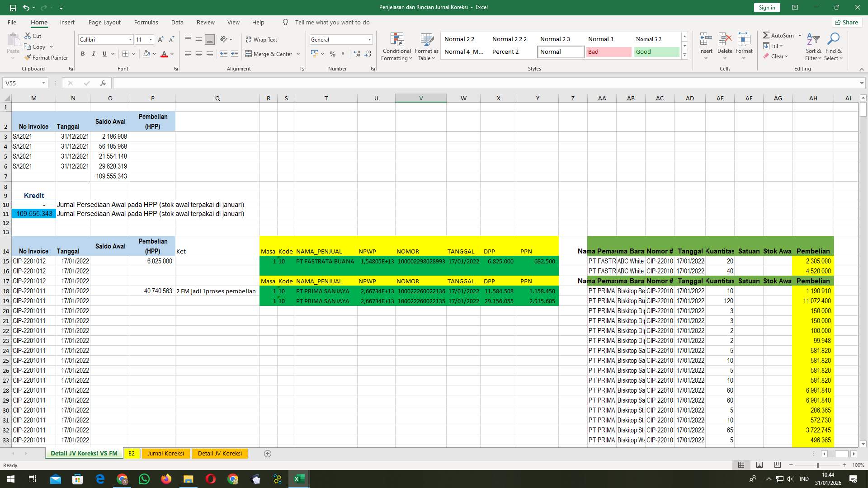Apply the Percent Style format

coord(333,54)
